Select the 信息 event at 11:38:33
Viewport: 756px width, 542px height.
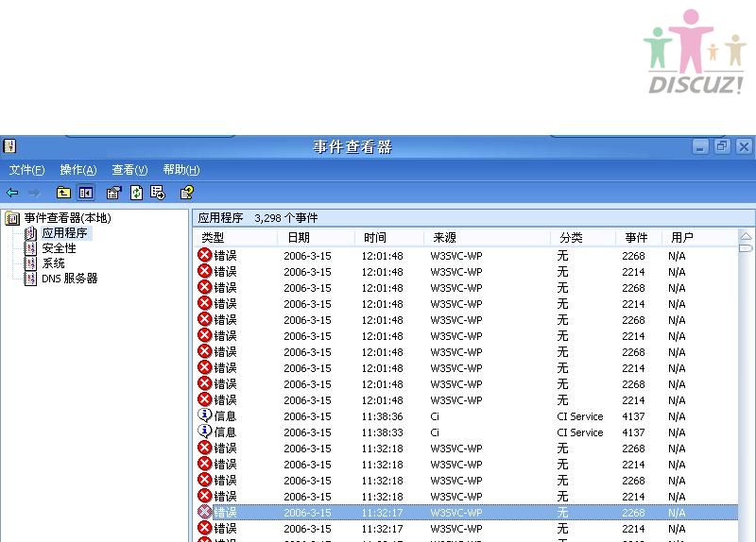coord(467,432)
